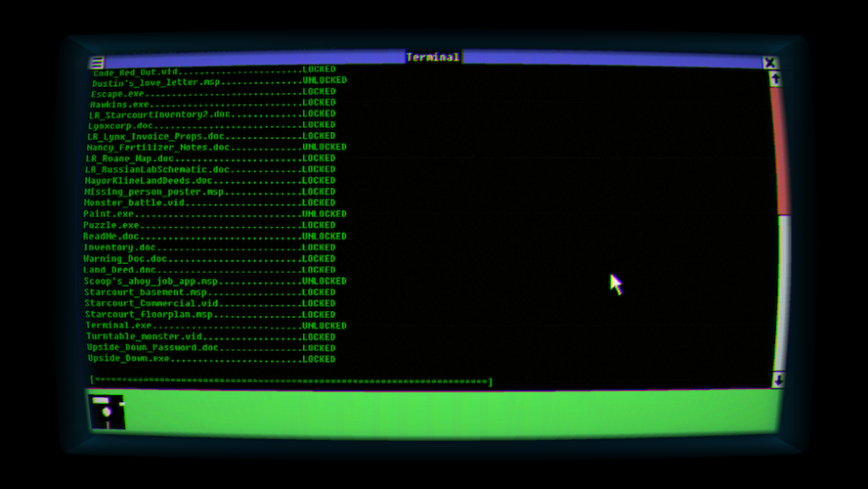Click the floppy disk icon in the taskbar

[107, 412]
